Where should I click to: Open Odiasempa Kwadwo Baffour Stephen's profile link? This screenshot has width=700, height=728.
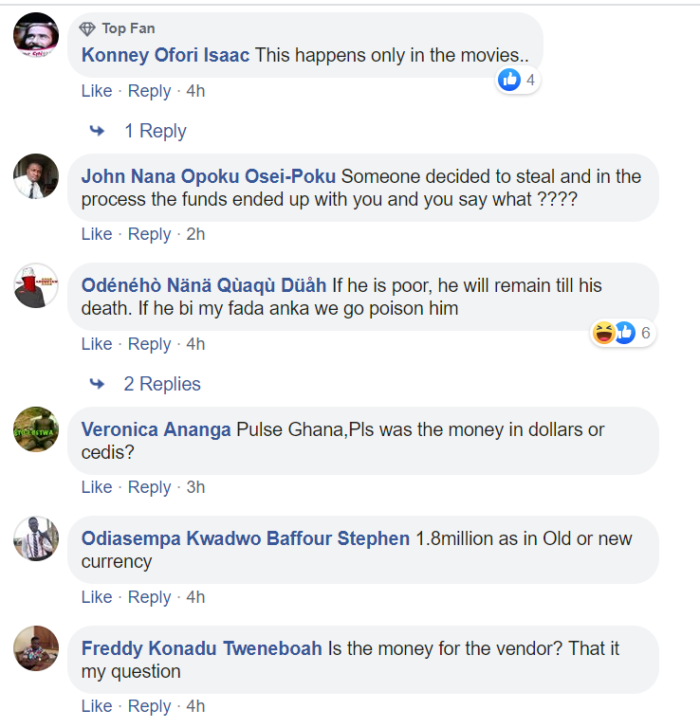pyautogui.click(x=246, y=538)
